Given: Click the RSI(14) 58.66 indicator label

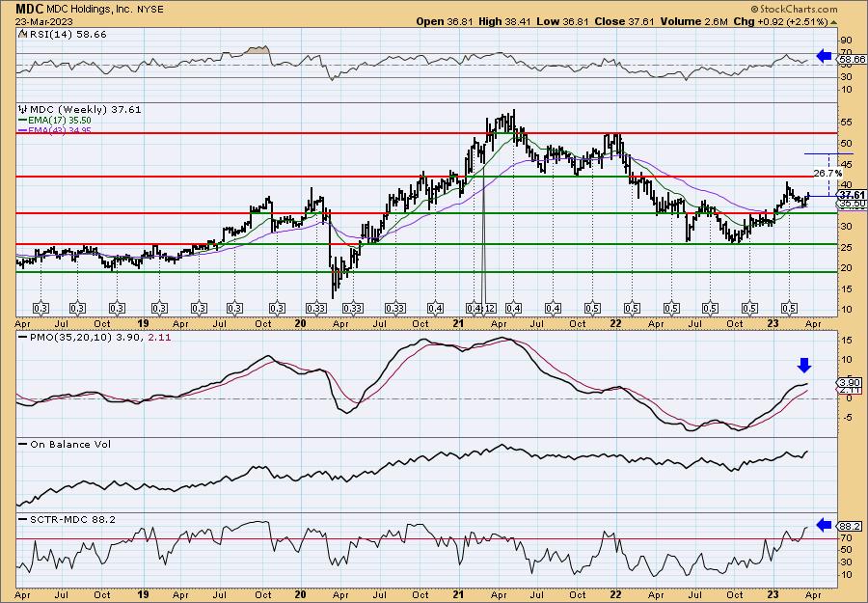Looking at the screenshot, I should click(67, 35).
